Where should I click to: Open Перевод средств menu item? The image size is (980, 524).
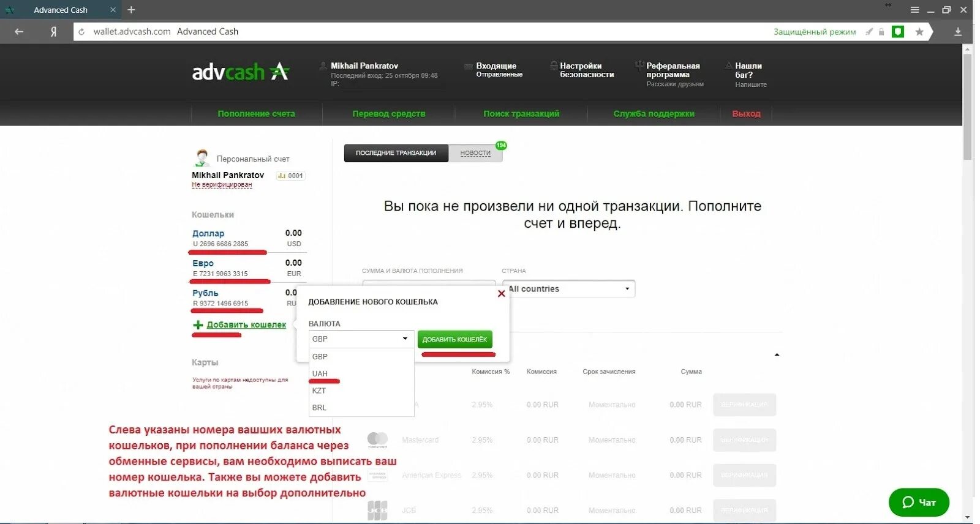pyautogui.click(x=389, y=114)
